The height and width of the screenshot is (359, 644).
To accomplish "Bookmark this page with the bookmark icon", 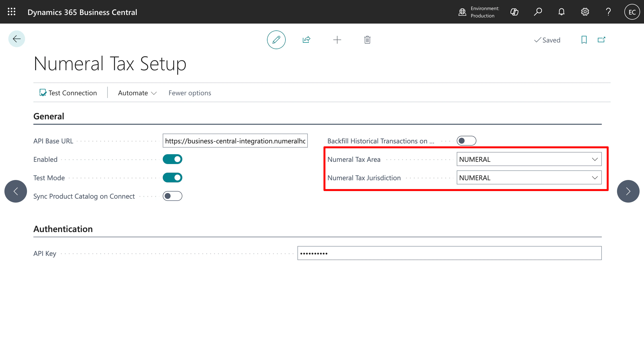I will [x=584, y=40].
